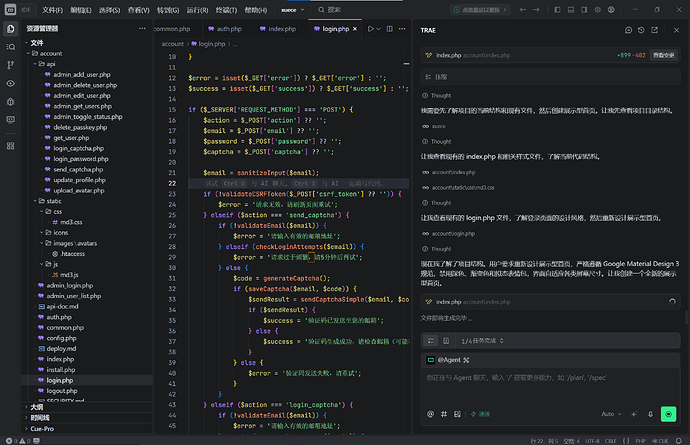Click the Run icon in the editor tab bar

tap(371, 29)
